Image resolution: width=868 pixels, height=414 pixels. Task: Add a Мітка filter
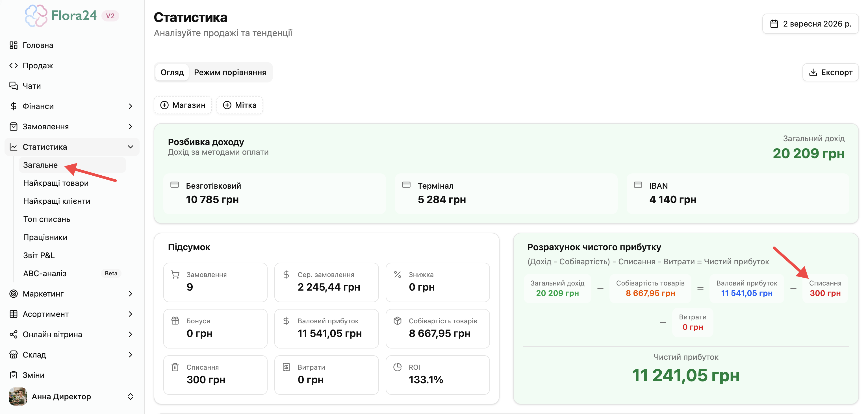240,105
